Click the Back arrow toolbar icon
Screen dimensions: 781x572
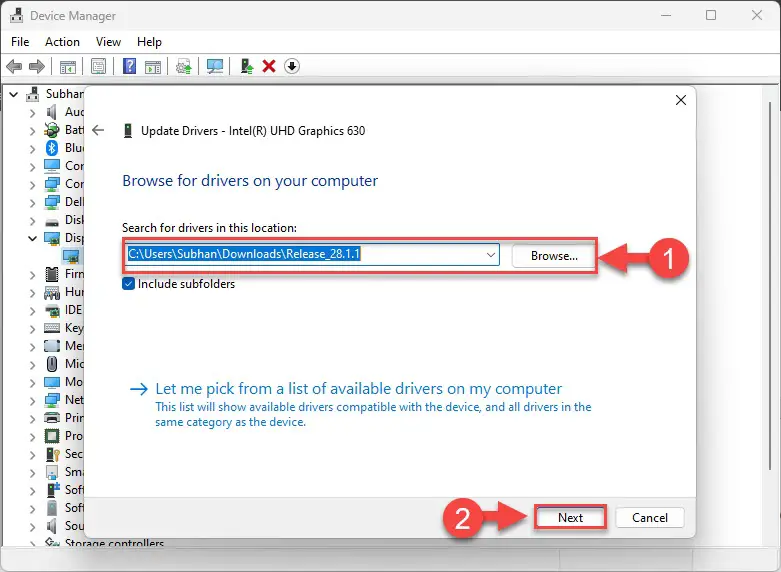(x=14, y=66)
